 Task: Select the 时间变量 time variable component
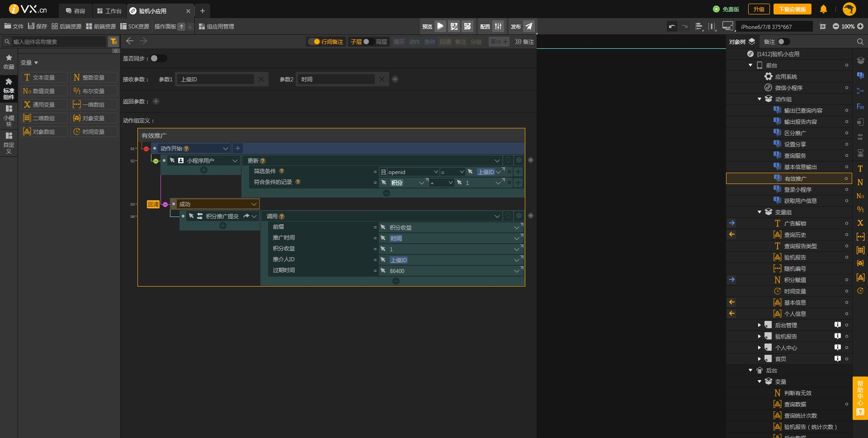click(x=94, y=132)
